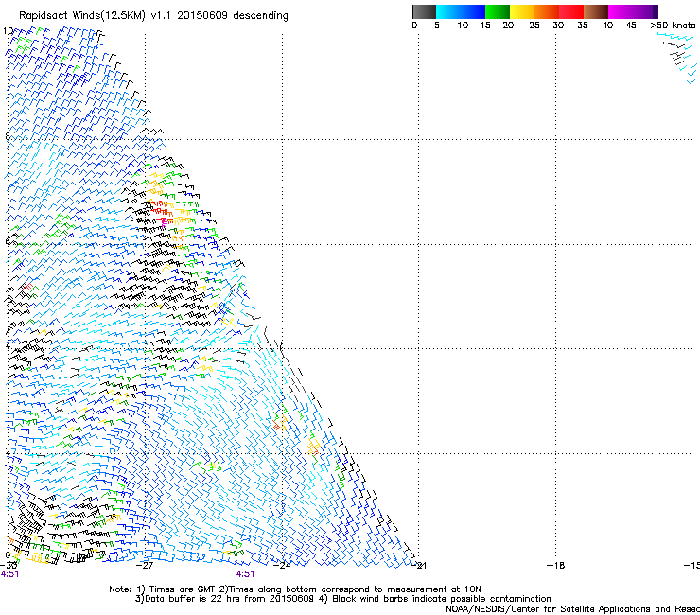The height and width of the screenshot is (615, 700).
Task: Click the -21 longitude axis label
Action: [x=418, y=566]
